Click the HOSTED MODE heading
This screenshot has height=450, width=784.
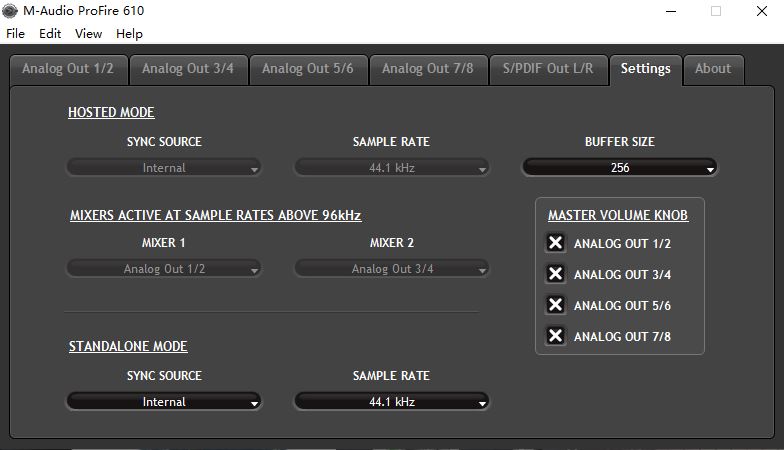[x=111, y=112]
